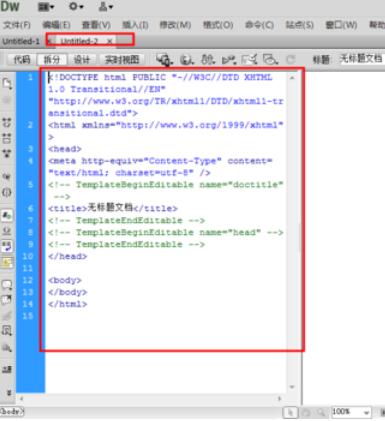Select the <body> tag in tag selector
This screenshot has height=421, width=385.
(12, 412)
